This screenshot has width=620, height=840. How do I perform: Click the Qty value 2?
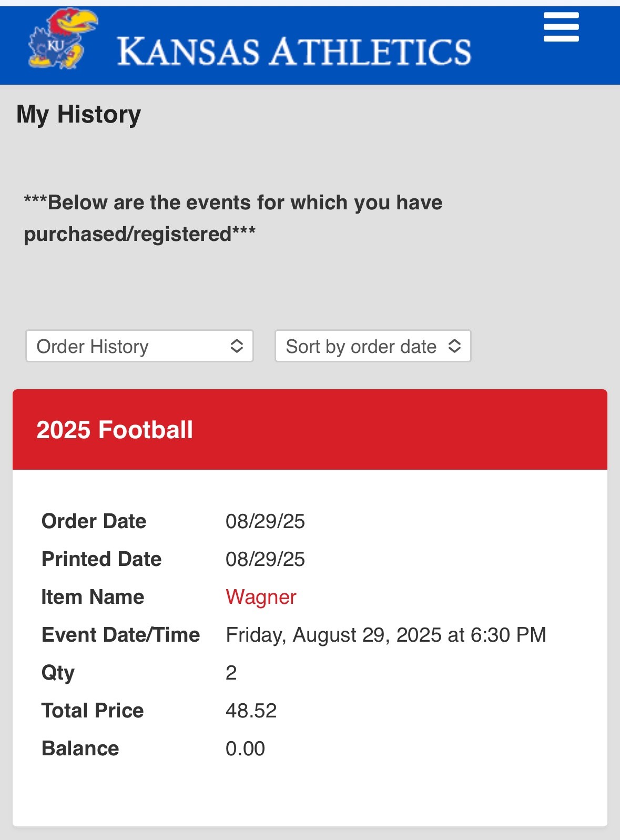[231, 673]
